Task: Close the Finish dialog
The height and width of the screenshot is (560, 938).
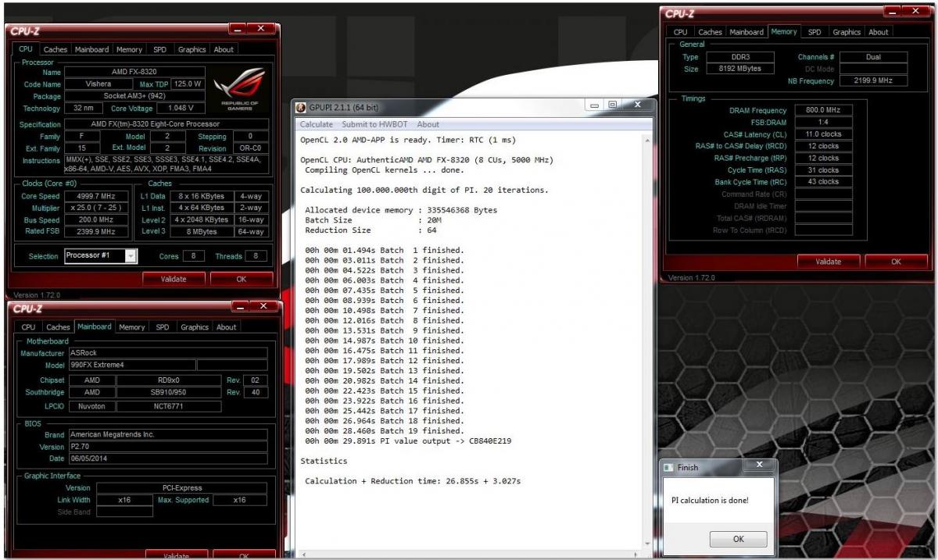Action: point(758,464)
